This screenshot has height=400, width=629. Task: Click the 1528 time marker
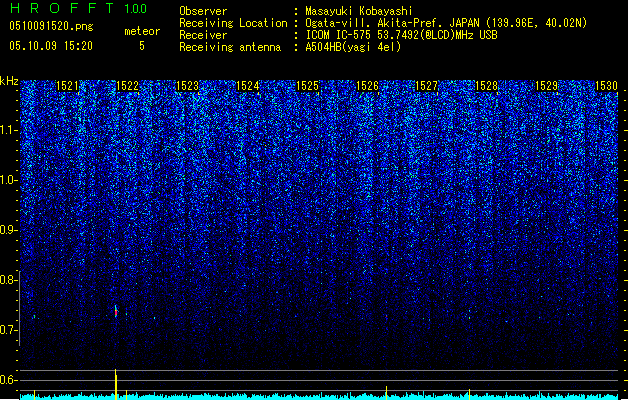click(486, 86)
